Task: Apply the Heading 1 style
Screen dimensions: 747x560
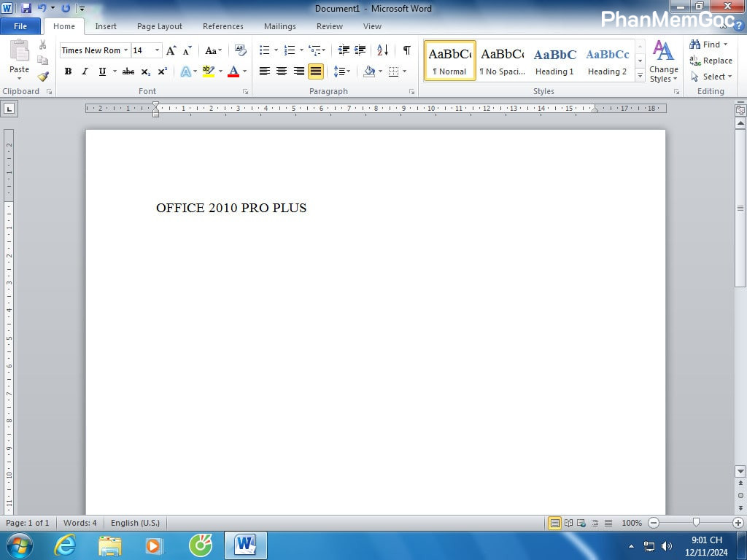Action: pyautogui.click(x=554, y=61)
